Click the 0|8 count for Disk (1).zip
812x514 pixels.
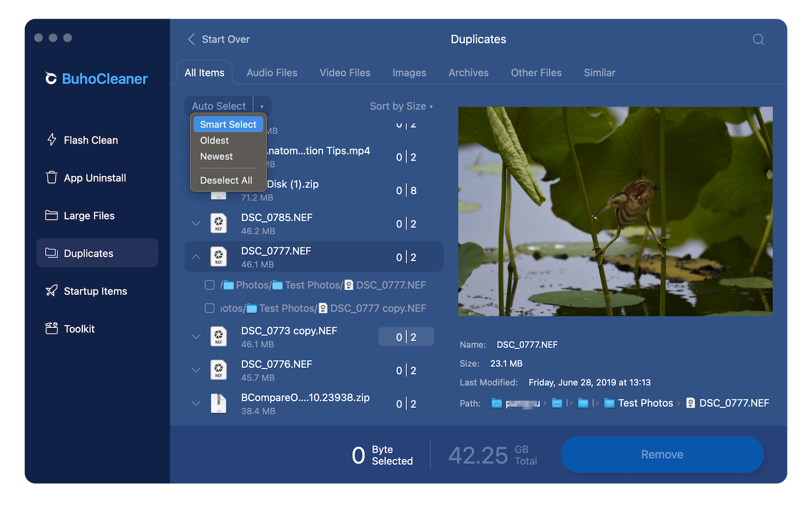[406, 190]
